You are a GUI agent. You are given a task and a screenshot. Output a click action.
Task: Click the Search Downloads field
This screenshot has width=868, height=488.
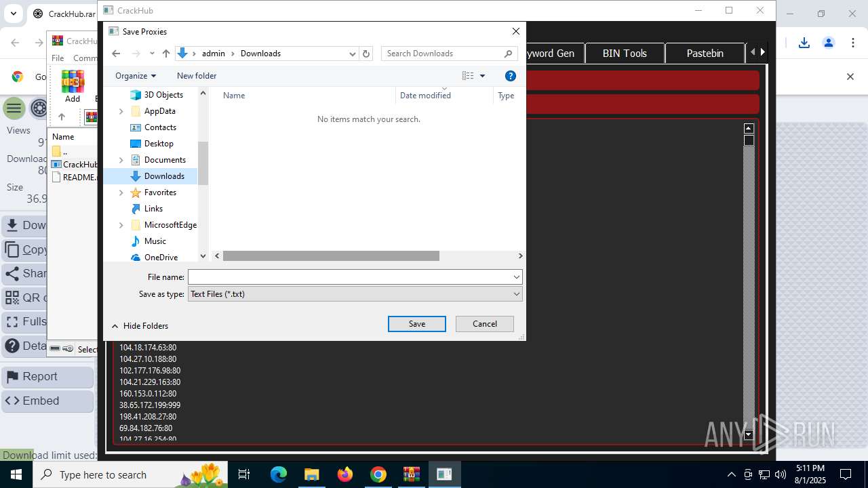tap(442, 54)
